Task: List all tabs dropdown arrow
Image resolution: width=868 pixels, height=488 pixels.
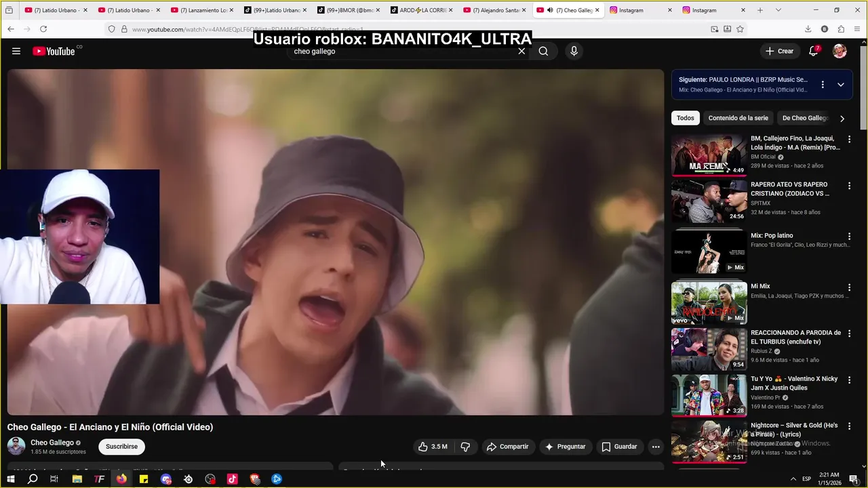Action: (778, 10)
